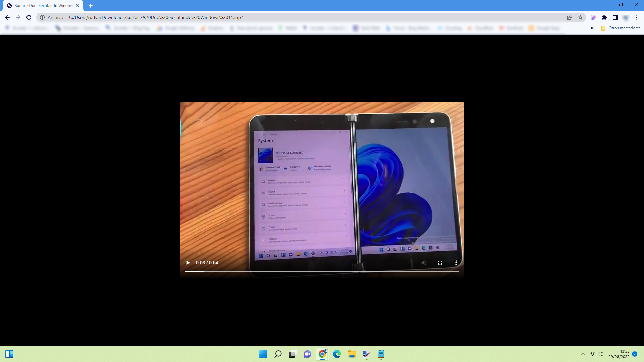The image size is (644, 362).
Task: Open Teams Chat from the taskbar
Action: [x=307, y=354]
